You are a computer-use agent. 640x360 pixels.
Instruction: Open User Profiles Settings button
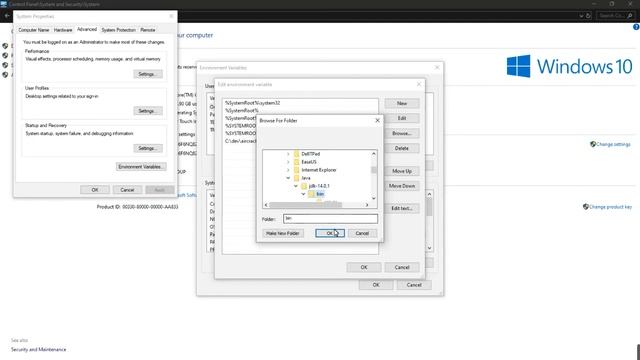point(148,111)
